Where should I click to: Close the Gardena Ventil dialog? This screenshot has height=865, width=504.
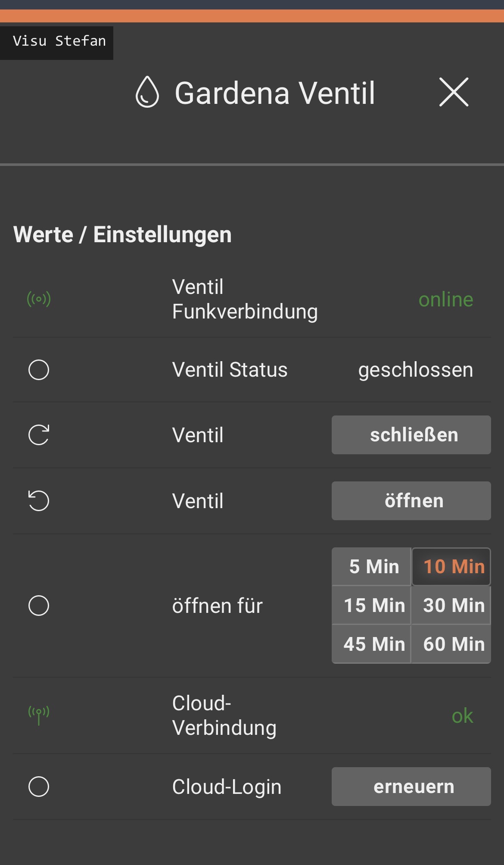(454, 92)
